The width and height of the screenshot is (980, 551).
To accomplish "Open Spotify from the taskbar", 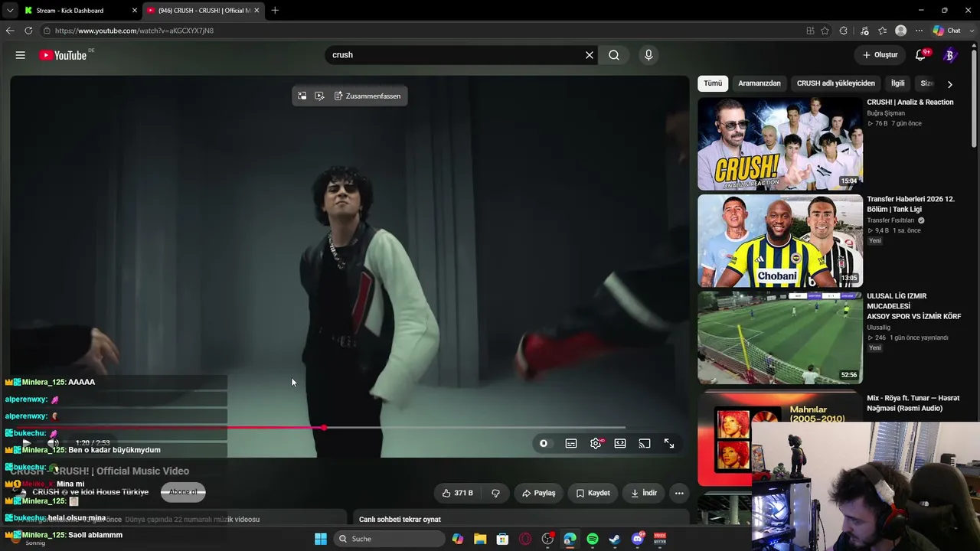I will (593, 539).
